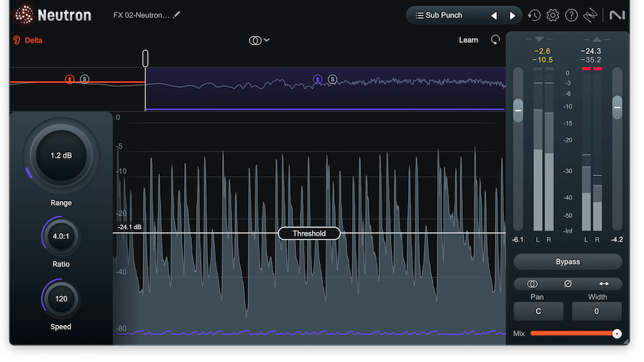Toggle the purple band power button
Viewport: 644px width, 362px height.
coord(318,79)
